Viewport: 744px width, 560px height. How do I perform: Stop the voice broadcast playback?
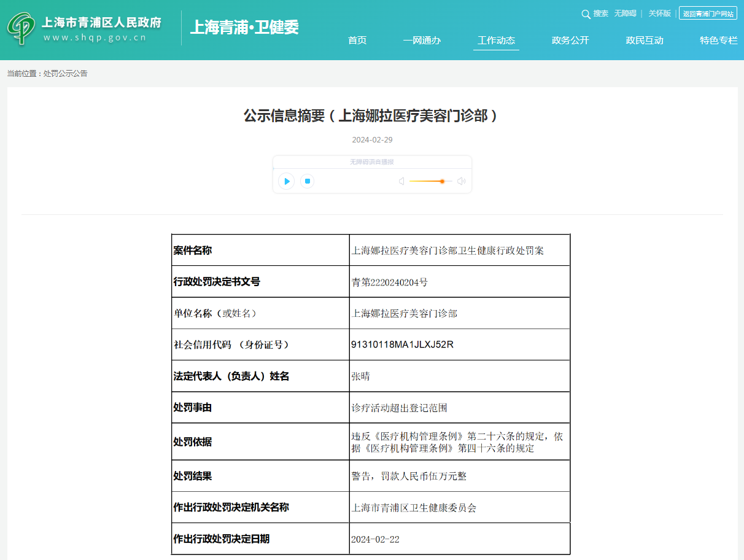tap(308, 181)
